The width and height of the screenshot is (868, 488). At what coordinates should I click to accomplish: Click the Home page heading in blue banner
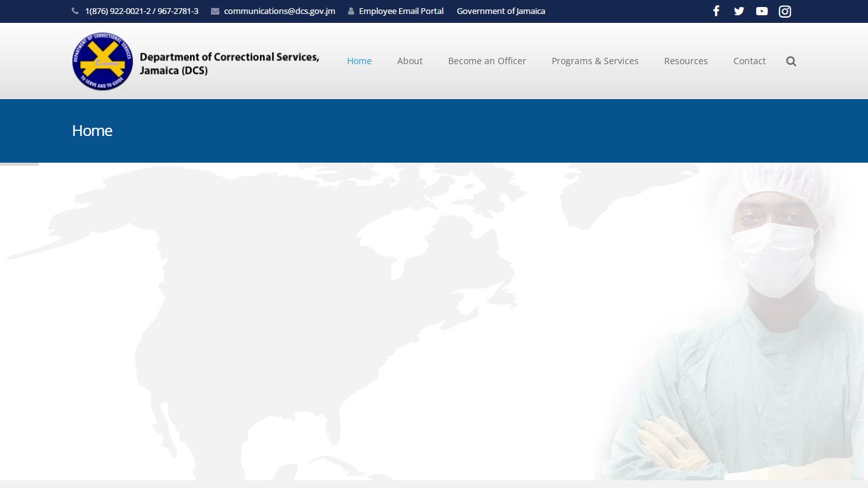click(x=92, y=130)
